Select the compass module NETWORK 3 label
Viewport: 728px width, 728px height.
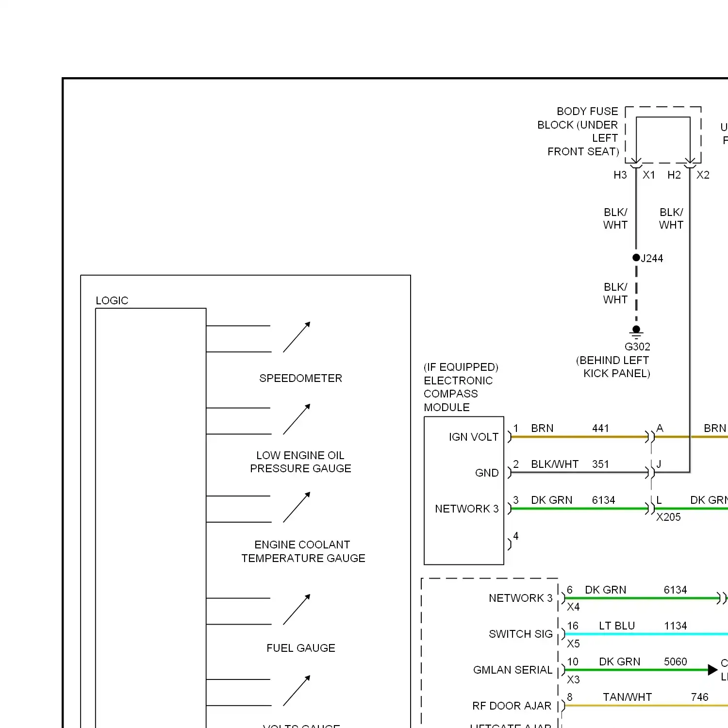[x=467, y=509]
